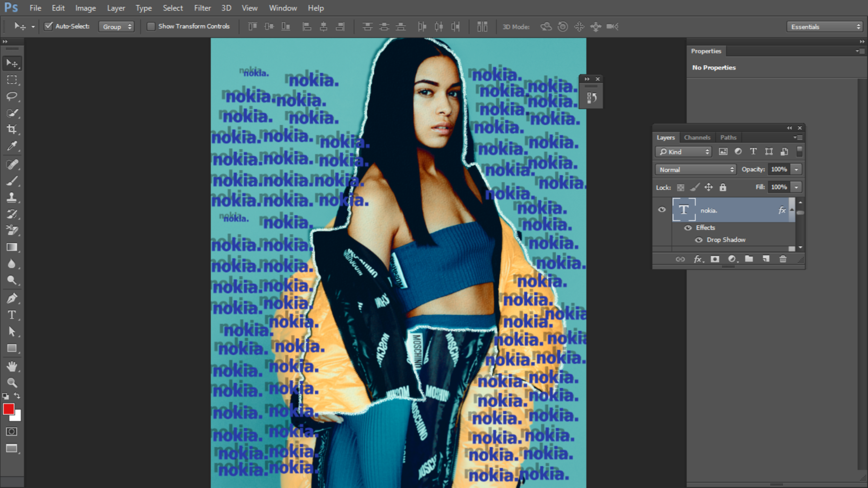Switch to the Channels tab

pyautogui.click(x=697, y=137)
